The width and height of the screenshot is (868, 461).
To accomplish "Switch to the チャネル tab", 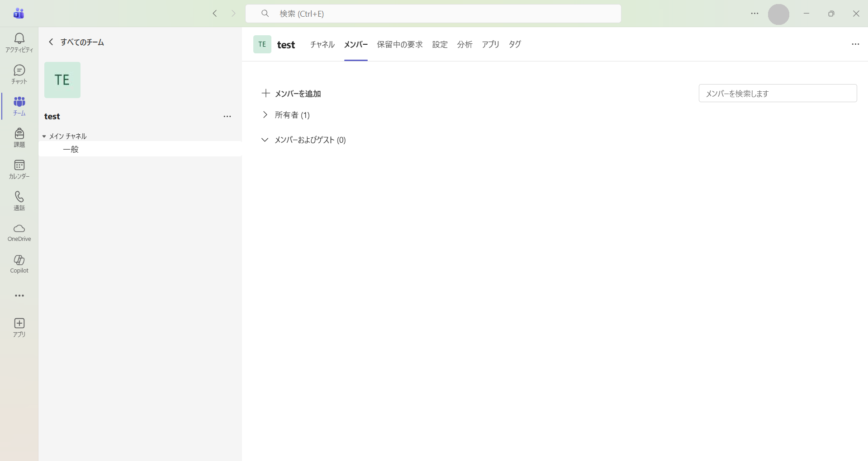I will pyautogui.click(x=322, y=44).
